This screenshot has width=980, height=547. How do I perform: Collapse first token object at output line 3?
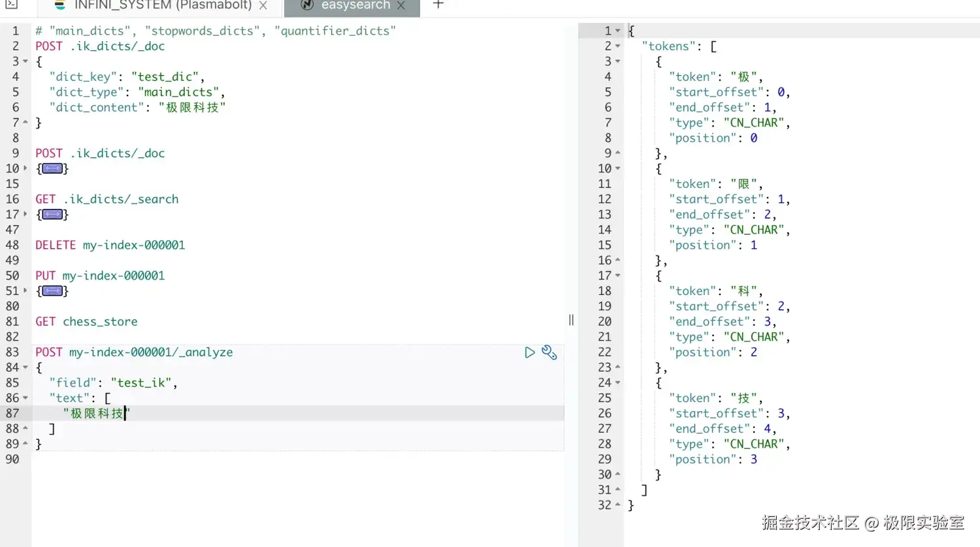[x=618, y=61]
